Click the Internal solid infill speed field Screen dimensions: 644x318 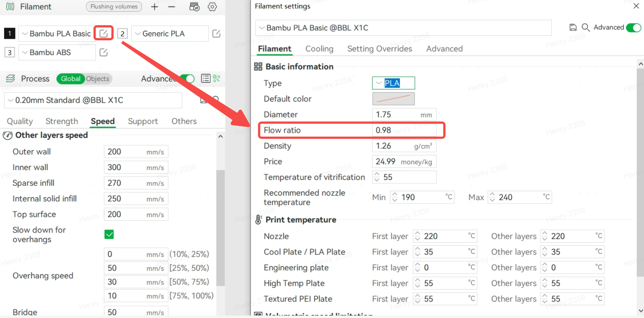(x=136, y=199)
